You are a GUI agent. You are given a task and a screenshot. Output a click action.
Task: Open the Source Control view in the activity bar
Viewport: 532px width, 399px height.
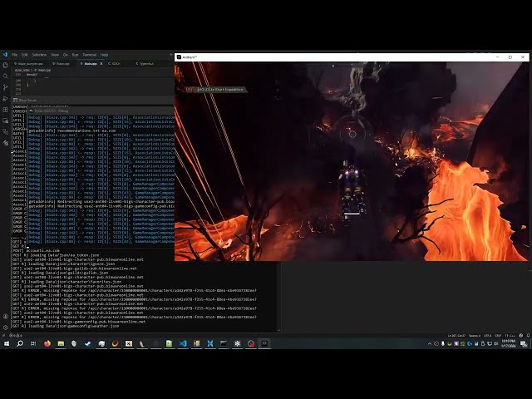(x=6, y=87)
